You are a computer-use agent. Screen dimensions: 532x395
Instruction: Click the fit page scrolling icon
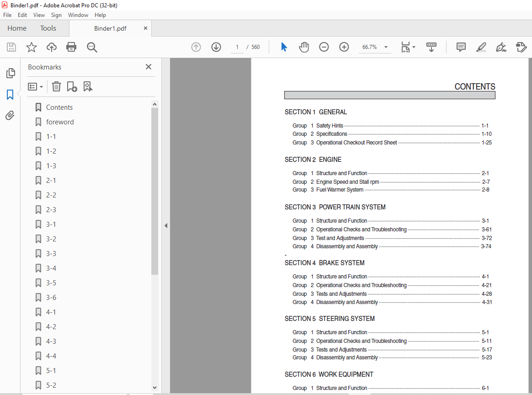coord(405,47)
